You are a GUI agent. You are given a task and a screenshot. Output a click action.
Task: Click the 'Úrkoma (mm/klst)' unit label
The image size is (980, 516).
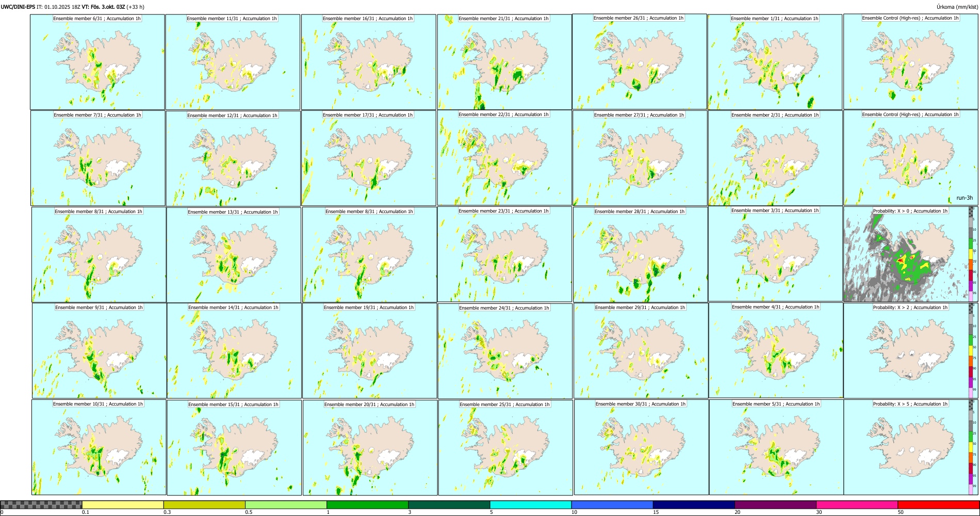[x=957, y=7]
